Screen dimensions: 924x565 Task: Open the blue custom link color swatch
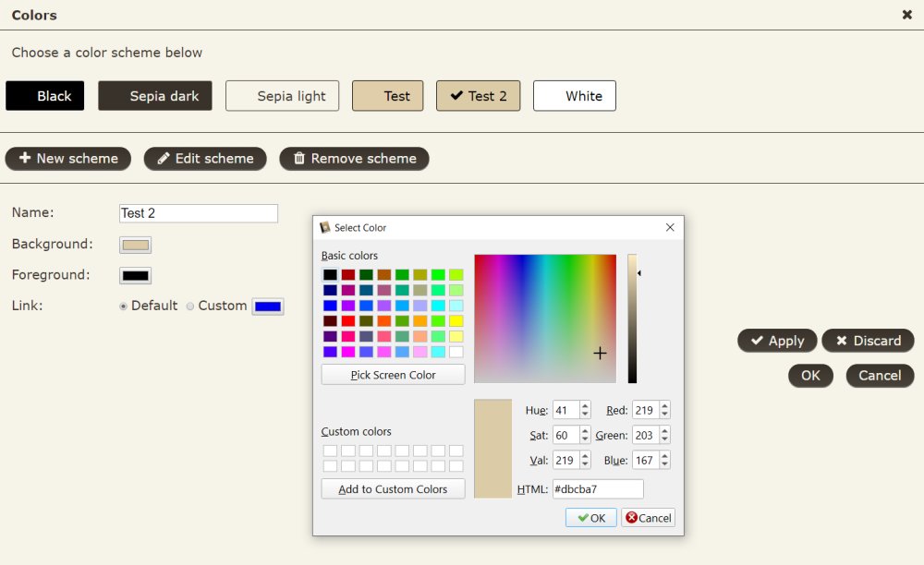pos(268,307)
